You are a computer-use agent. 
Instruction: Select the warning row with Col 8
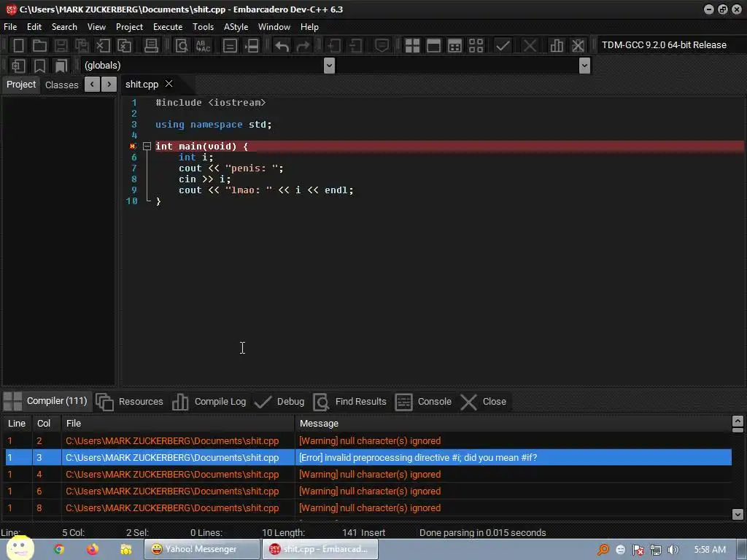point(368,508)
